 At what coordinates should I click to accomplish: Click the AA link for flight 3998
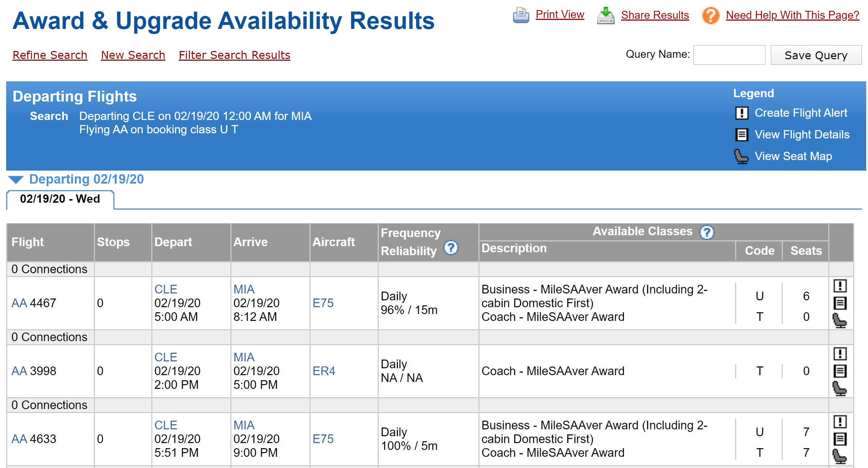pyautogui.click(x=19, y=371)
